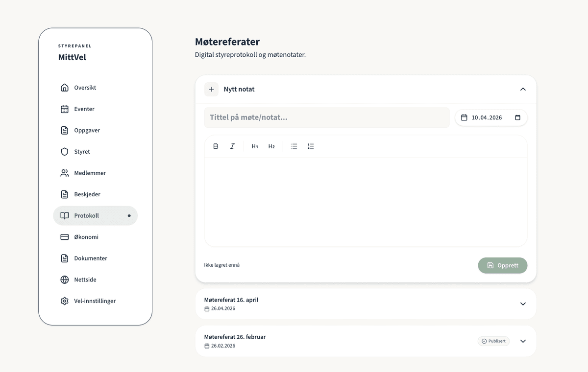Toggle bold formatting in the editor
588x372 pixels.
[x=216, y=146]
